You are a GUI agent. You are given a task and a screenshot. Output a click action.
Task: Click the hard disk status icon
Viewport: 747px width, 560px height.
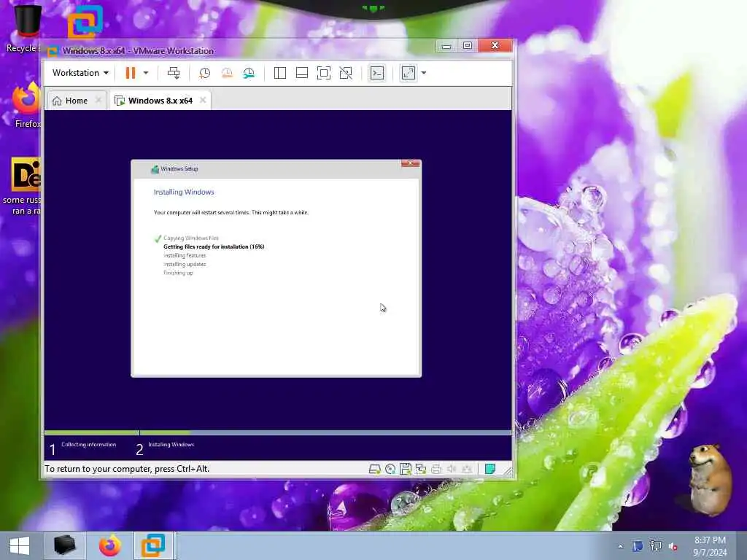coord(374,469)
